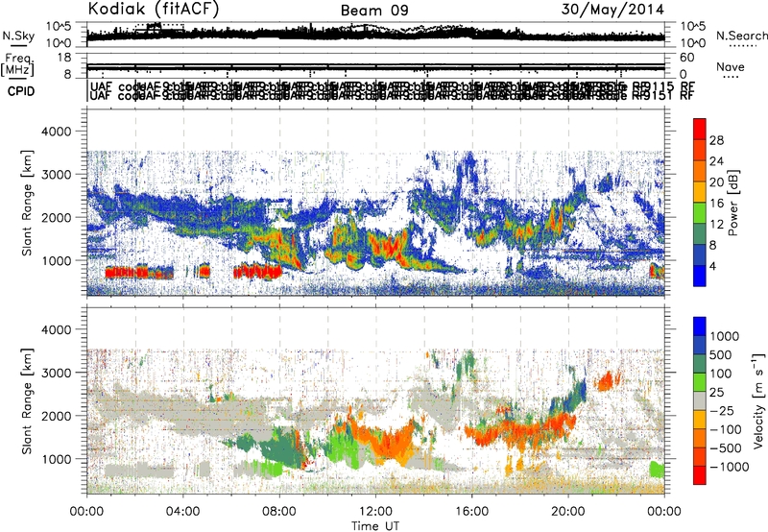Click the bright blue top Velocity colorbar segment

(x=700, y=326)
